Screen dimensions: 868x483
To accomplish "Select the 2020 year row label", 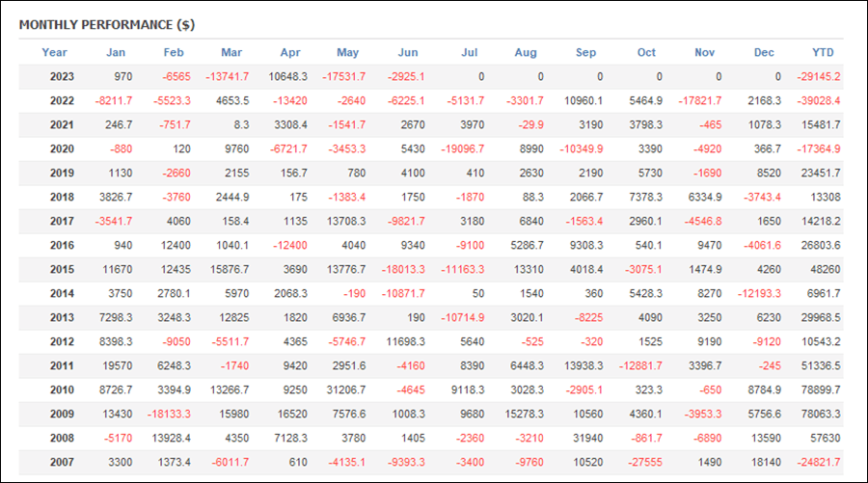I will point(62,148).
